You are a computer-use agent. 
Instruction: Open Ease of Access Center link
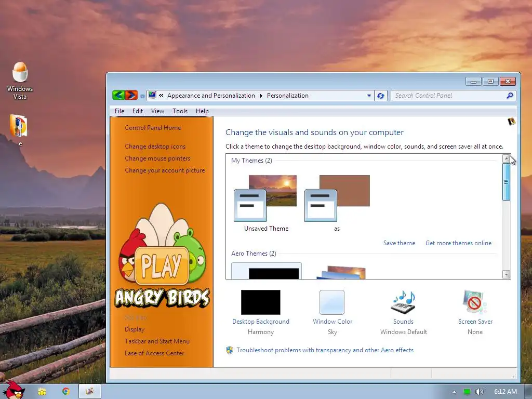(154, 353)
